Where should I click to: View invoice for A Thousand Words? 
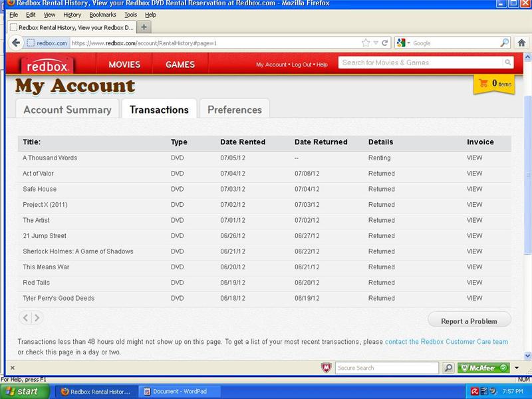[474, 158]
